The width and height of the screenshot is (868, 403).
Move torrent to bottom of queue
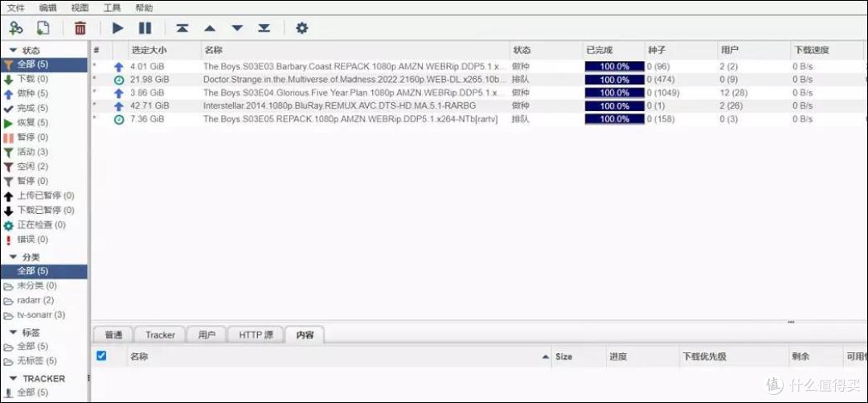pyautogui.click(x=264, y=27)
